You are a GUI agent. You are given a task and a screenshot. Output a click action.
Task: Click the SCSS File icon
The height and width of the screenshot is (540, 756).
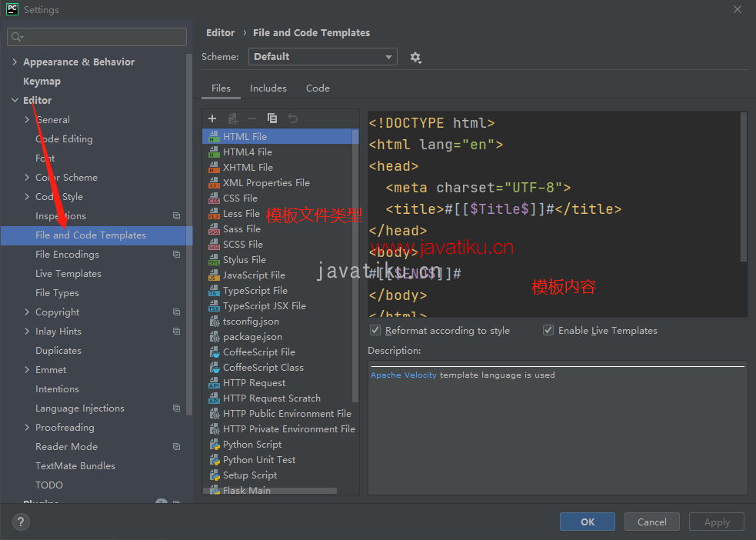tap(214, 245)
